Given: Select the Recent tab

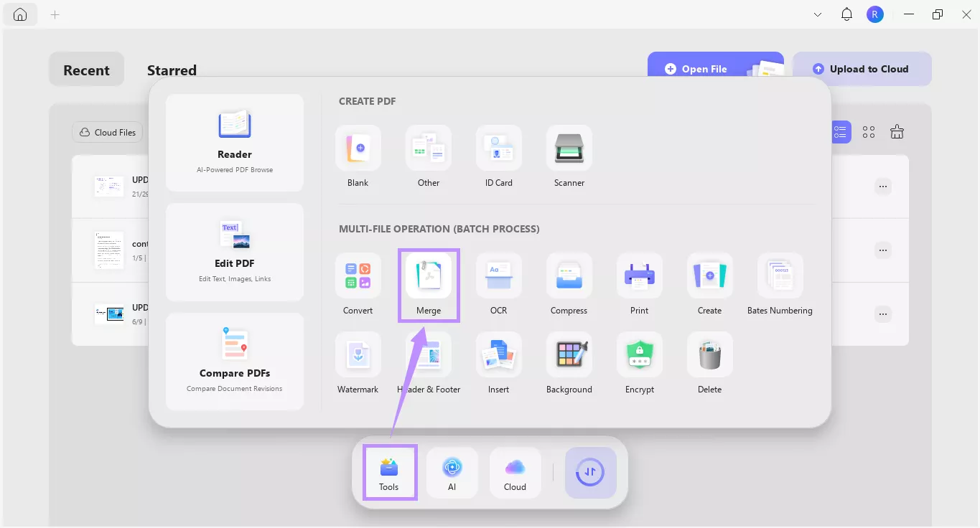Looking at the screenshot, I should 86,70.
